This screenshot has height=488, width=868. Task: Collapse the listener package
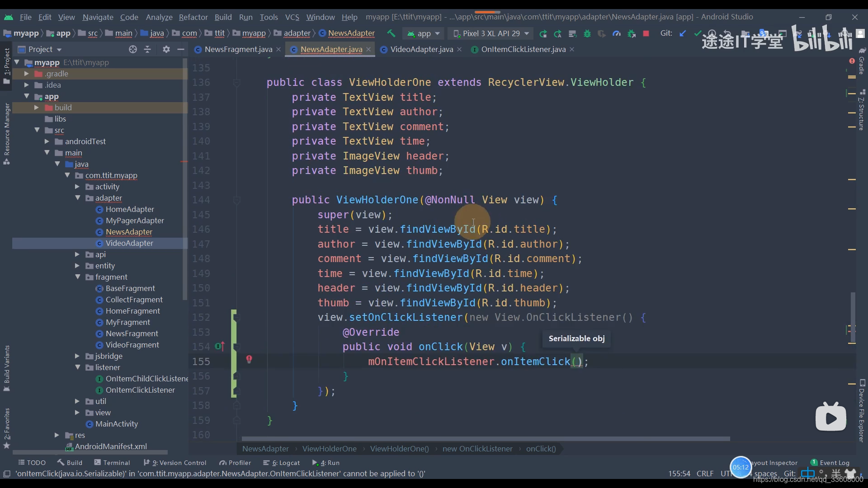coord(77,367)
